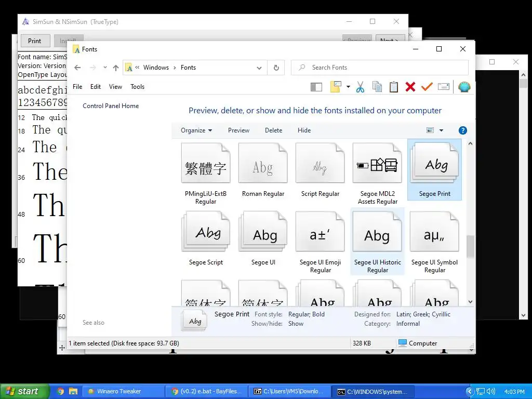Click the yellow folder options icon
Viewport: 532px width, 399px height.
336,87
